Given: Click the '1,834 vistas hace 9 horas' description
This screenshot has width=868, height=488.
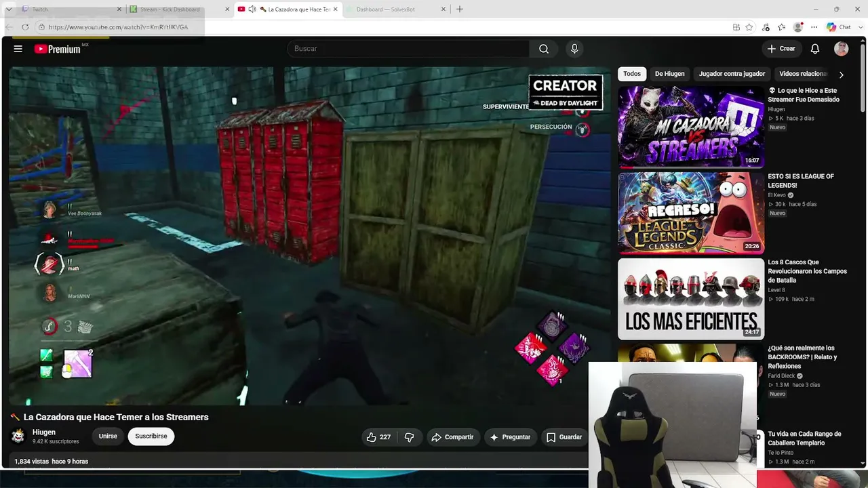Looking at the screenshot, I should [x=52, y=462].
